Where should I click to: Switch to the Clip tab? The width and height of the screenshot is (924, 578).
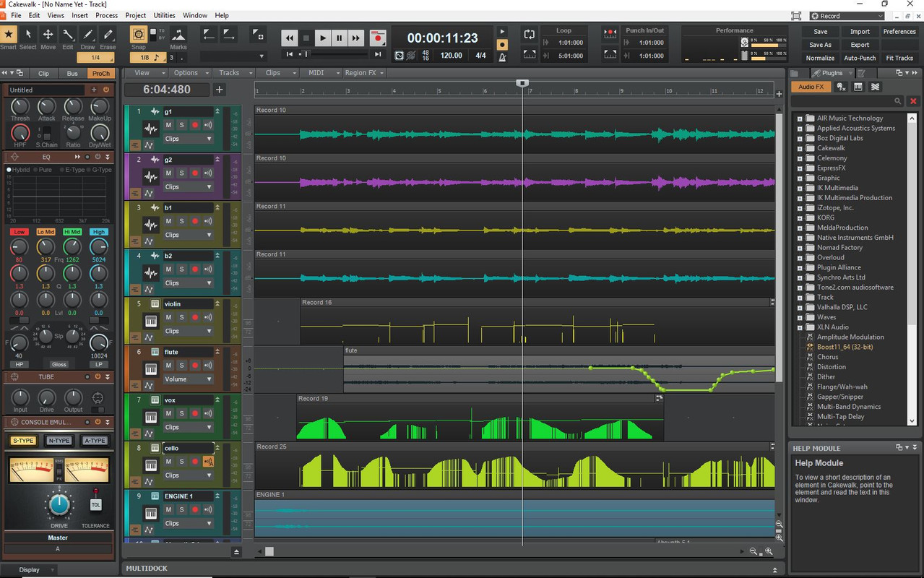click(44, 73)
